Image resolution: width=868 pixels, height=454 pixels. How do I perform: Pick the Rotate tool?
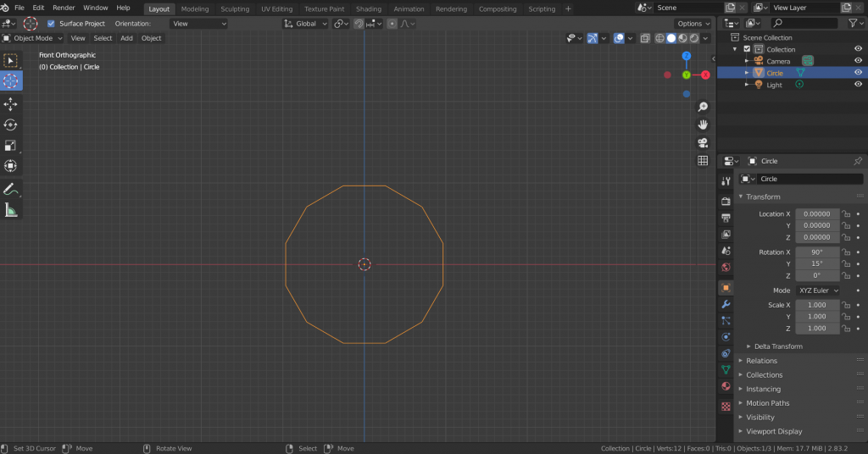point(10,125)
